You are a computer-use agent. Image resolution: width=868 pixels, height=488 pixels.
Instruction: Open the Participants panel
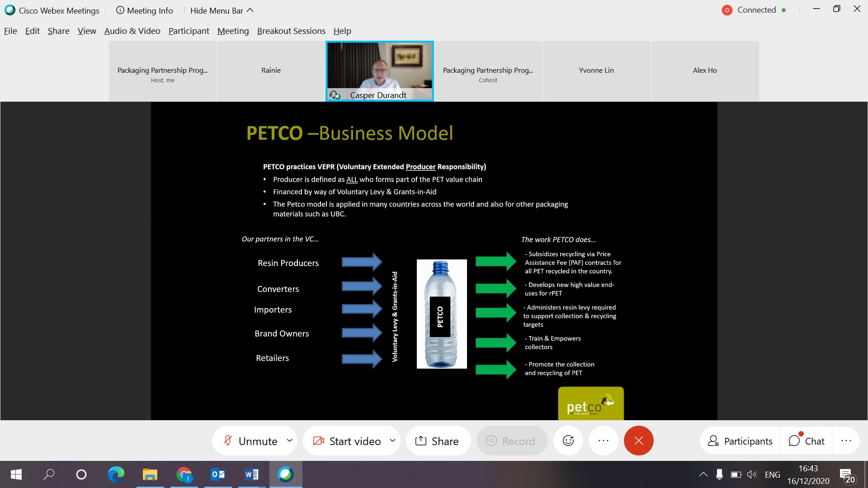coord(740,441)
